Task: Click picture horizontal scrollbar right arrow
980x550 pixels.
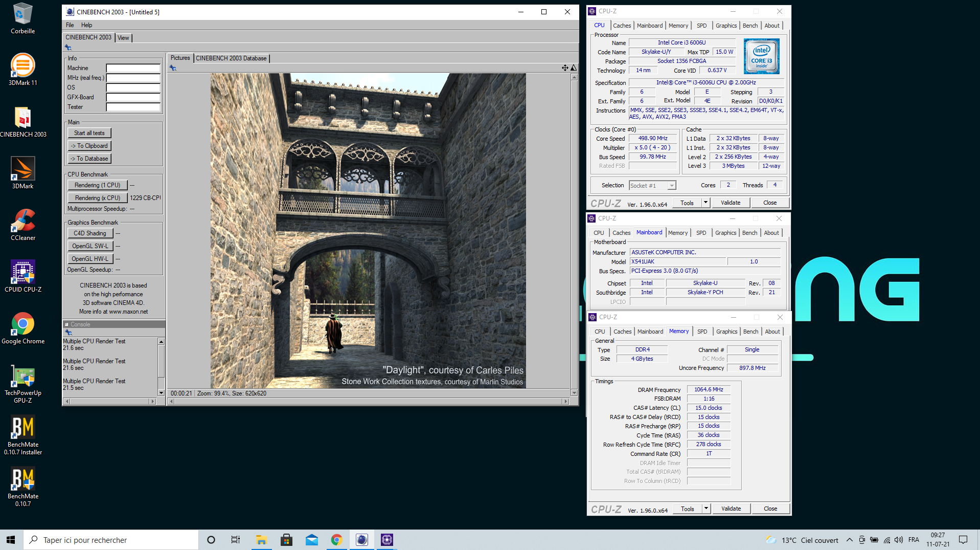Action: coord(565,402)
